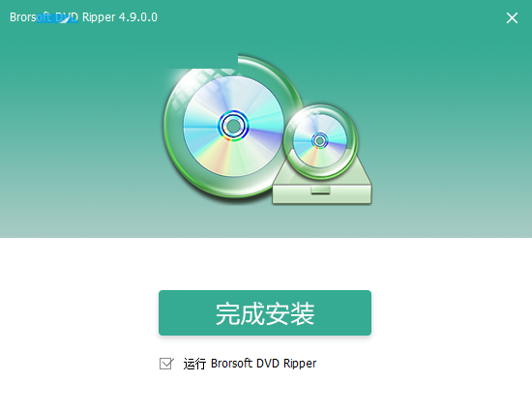
Task: Click the 'DVD' word in the checkbox label
Action: (x=268, y=364)
